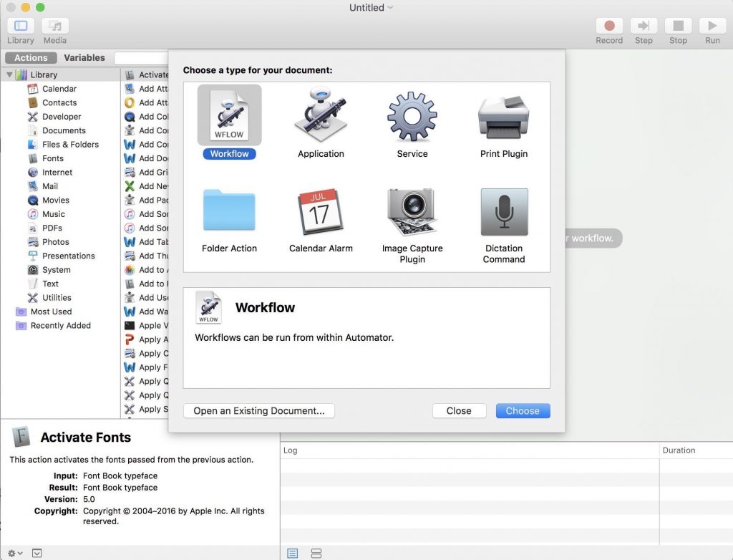Select the Folder Action type
This screenshot has height=560, width=733.
coord(229,211)
